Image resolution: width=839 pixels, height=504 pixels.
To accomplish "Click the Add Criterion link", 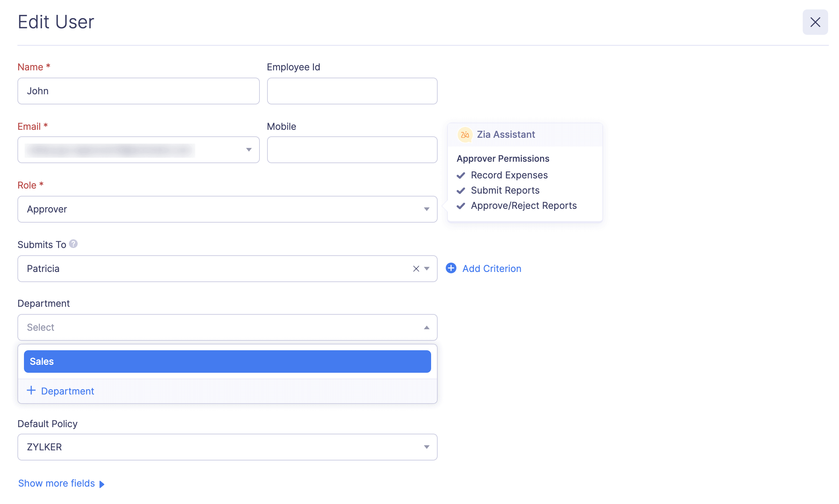I will [x=491, y=268].
